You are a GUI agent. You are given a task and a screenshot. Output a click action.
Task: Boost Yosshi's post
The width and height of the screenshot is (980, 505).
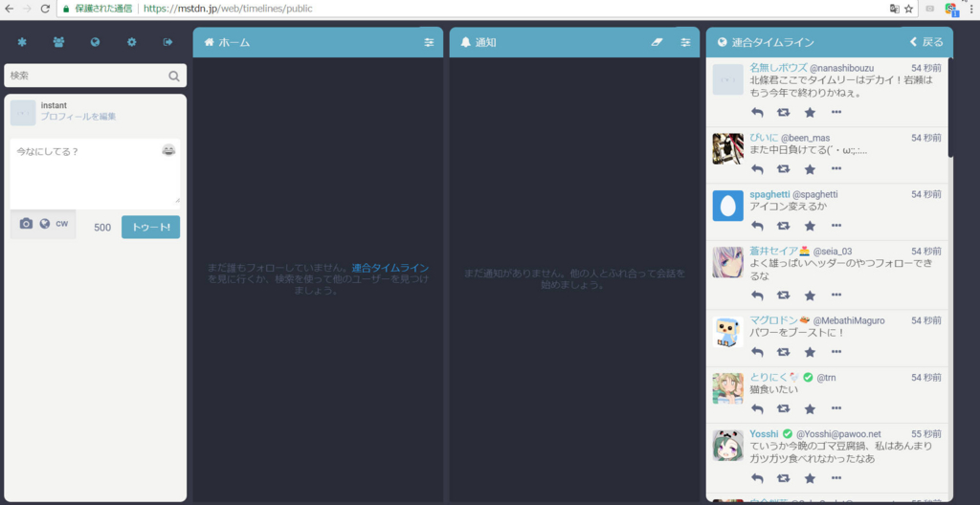[783, 478]
